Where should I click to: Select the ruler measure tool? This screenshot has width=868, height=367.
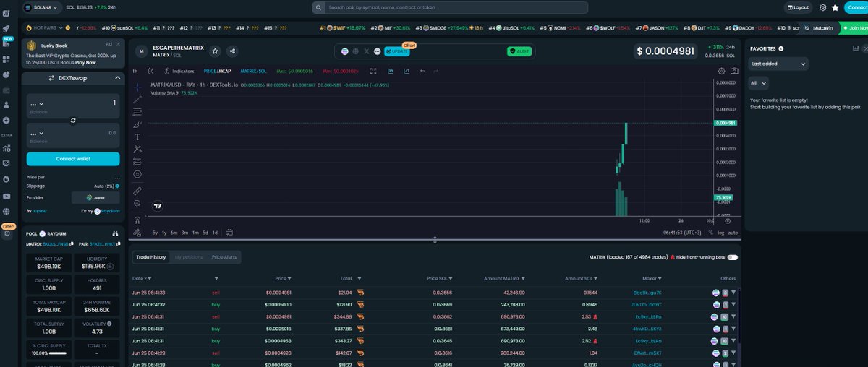(137, 191)
